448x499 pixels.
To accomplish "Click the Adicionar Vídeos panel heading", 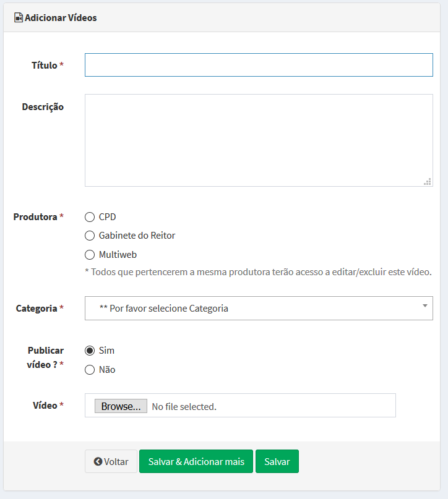I will 61,18.
